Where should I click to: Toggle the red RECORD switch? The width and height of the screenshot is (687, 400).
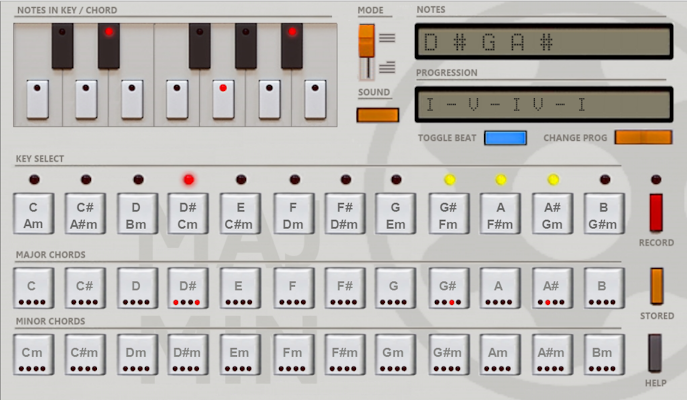point(656,212)
